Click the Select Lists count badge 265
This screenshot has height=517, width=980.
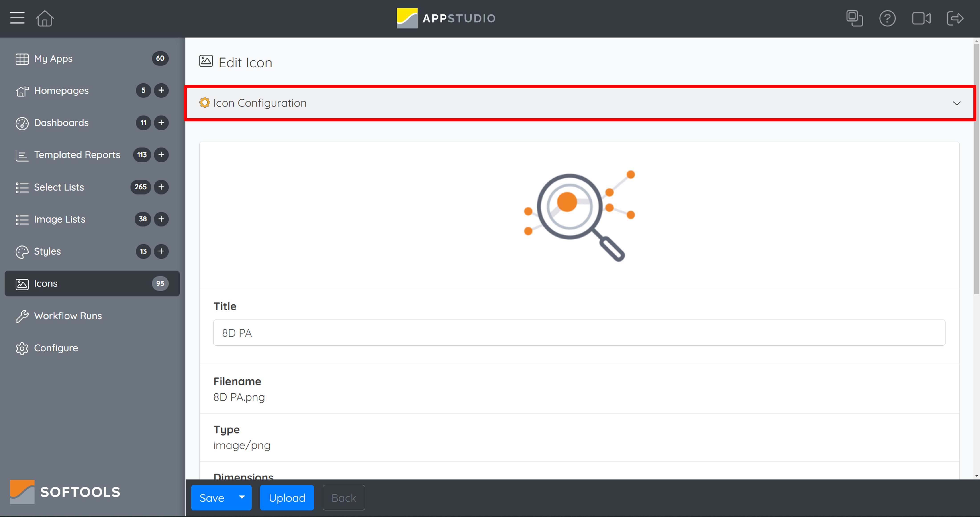tap(140, 187)
